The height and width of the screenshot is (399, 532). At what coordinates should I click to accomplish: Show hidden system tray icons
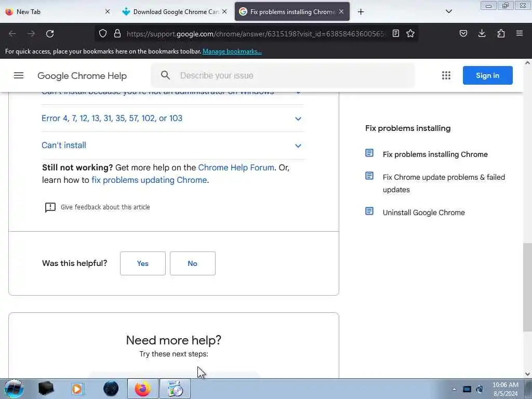(454, 389)
